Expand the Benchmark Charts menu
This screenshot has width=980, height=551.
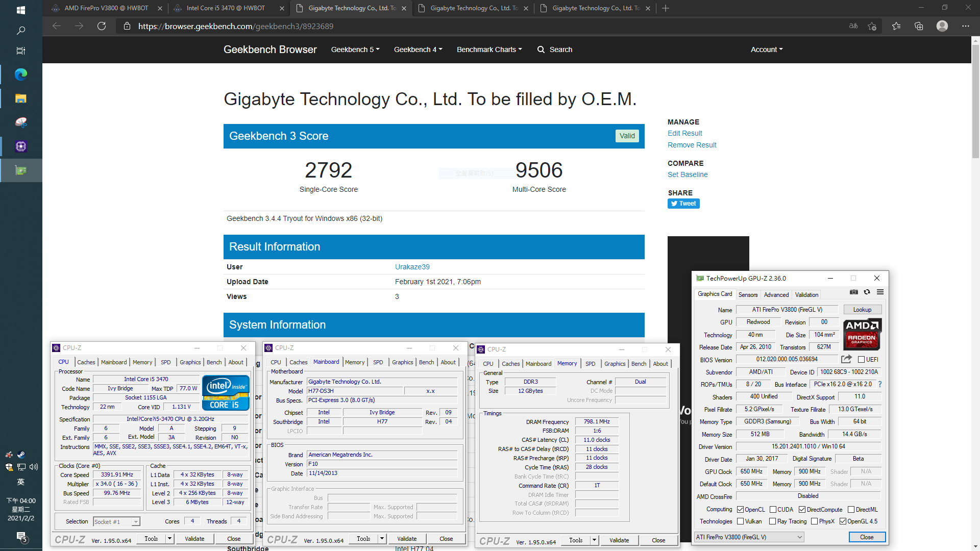click(489, 49)
